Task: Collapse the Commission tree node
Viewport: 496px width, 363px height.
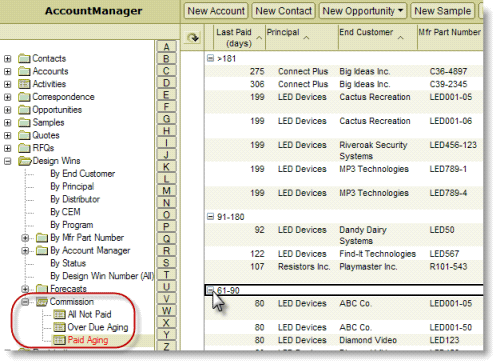Action: [x=25, y=302]
